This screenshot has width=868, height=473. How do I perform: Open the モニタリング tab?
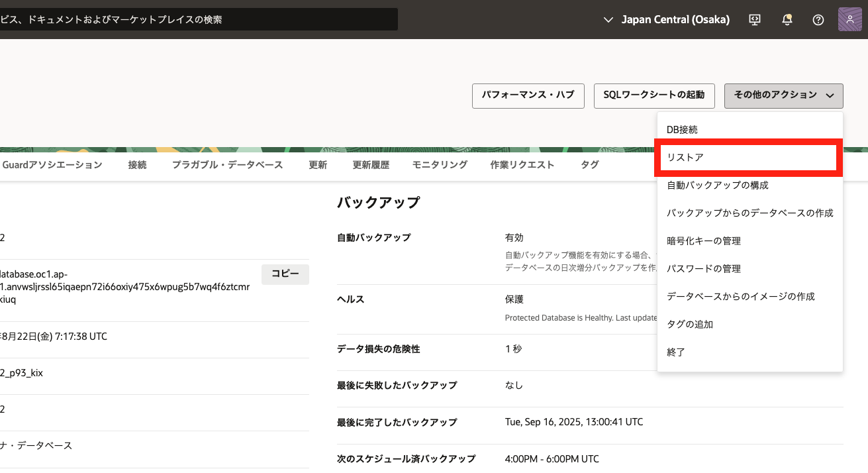440,165
